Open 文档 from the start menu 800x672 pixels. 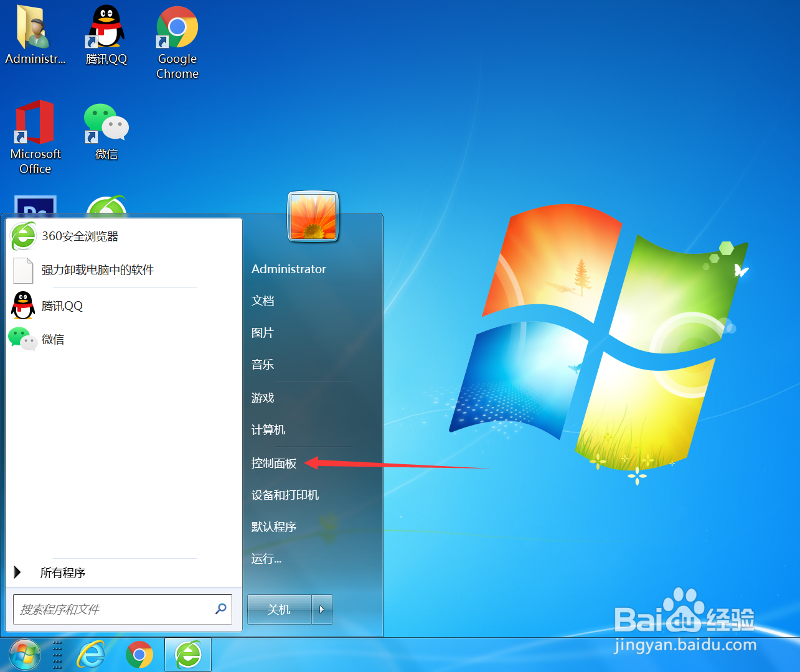tap(263, 301)
